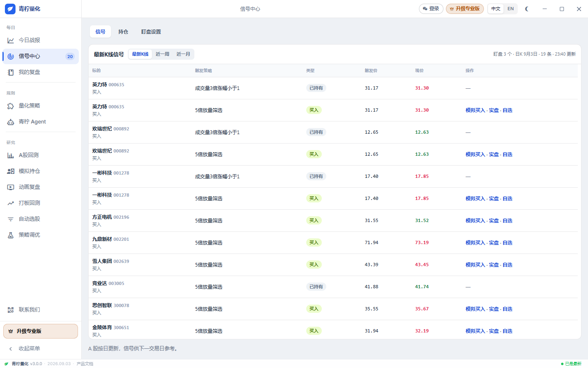Click the 买入 tag for 九鼎新材
The width and height of the screenshot is (588, 368).
tap(314, 243)
